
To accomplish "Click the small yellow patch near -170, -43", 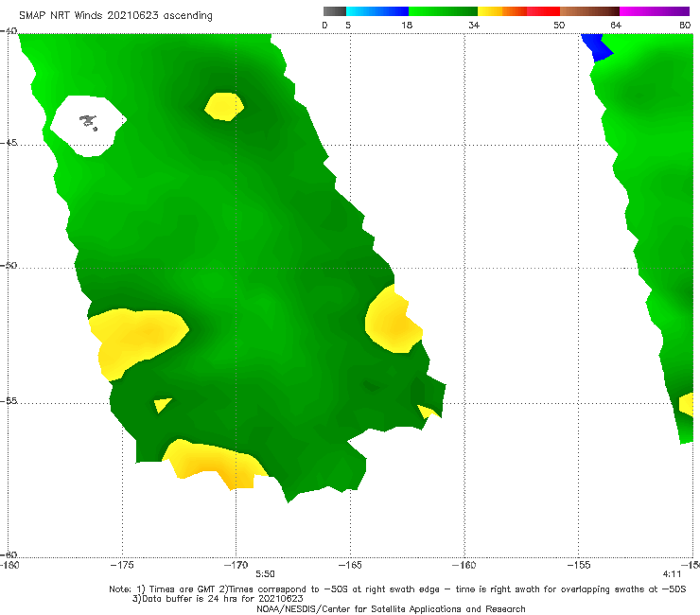I will tap(224, 106).
